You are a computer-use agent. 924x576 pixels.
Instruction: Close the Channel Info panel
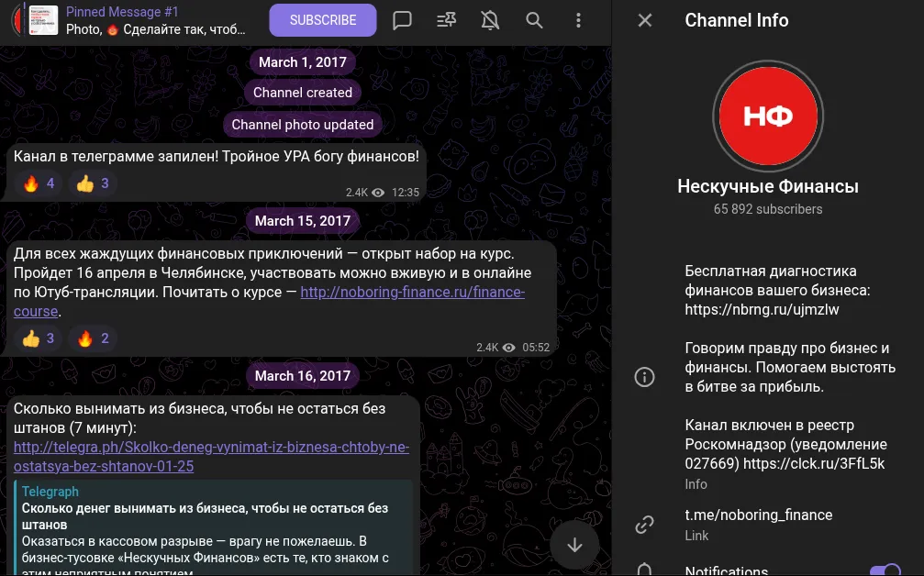pyautogui.click(x=645, y=20)
